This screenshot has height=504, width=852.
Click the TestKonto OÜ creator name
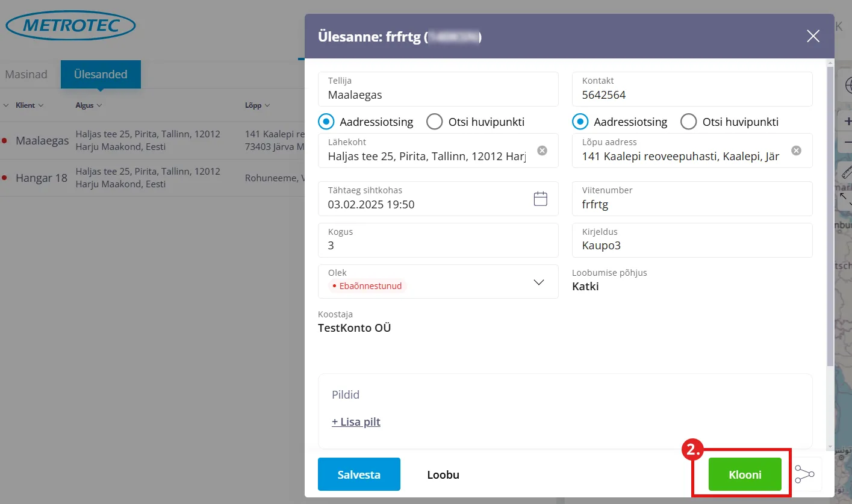tap(355, 328)
